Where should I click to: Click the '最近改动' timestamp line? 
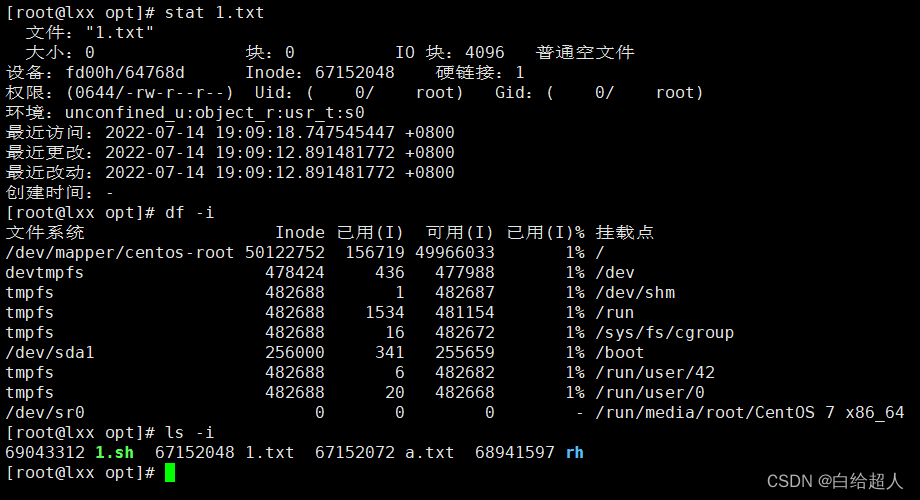click(x=230, y=172)
